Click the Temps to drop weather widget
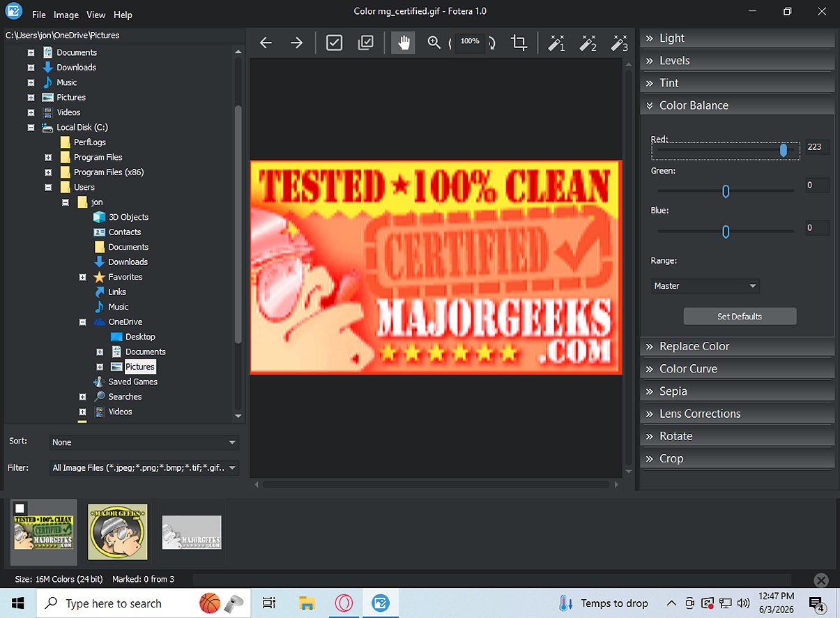 (605, 603)
